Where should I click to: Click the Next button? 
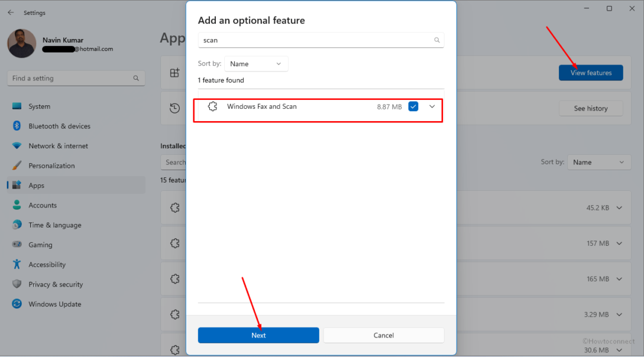coord(258,335)
